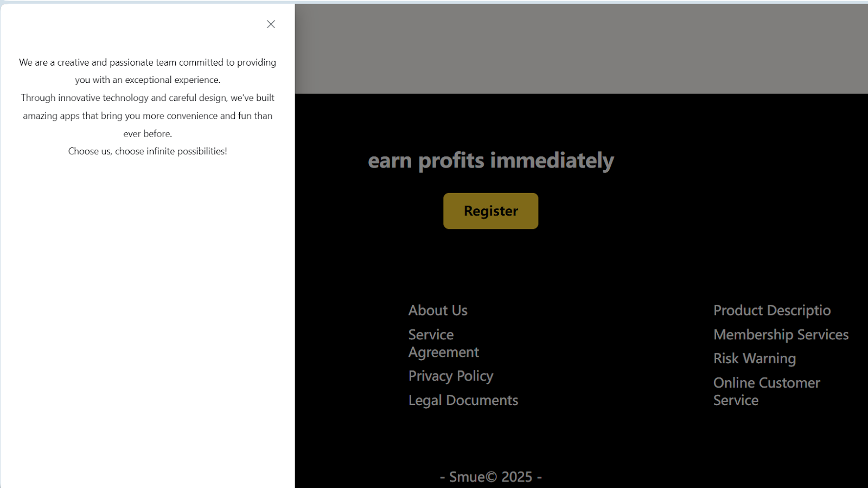
Task: Read the Risk Warning page
Action: (754, 358)
